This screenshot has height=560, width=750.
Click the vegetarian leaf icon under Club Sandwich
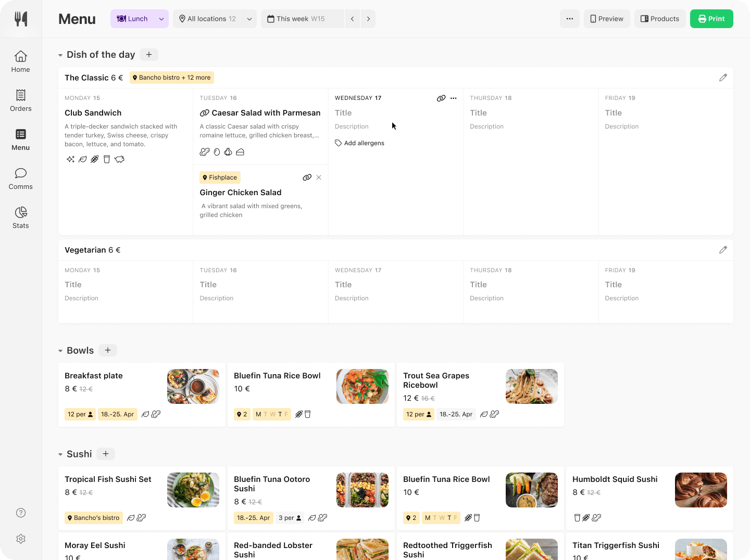[83, 159]
